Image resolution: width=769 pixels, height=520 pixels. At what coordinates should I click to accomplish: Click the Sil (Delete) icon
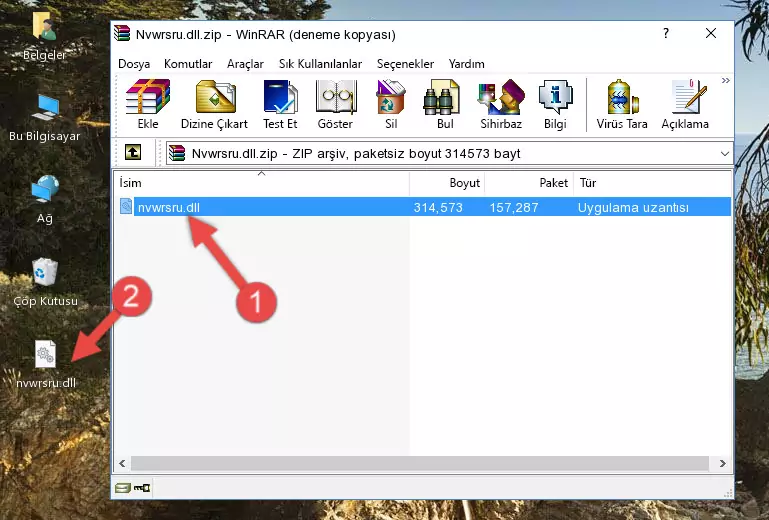click(391, 97)
